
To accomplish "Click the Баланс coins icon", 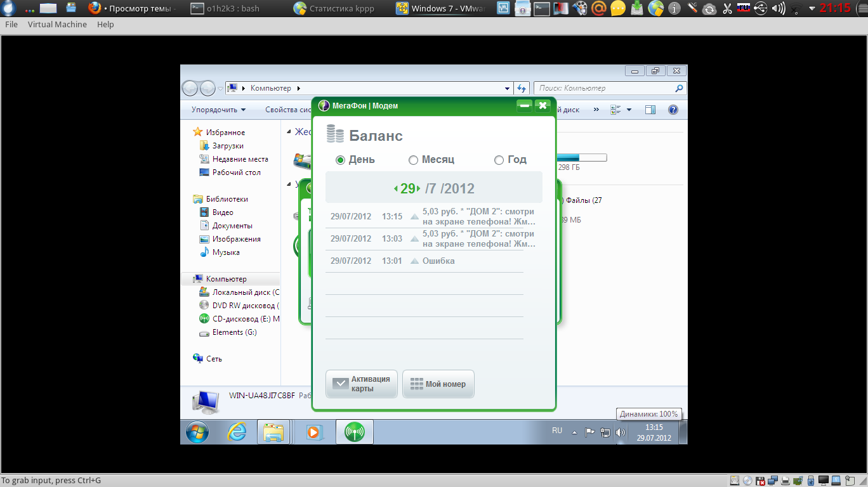I will (335, 134).
